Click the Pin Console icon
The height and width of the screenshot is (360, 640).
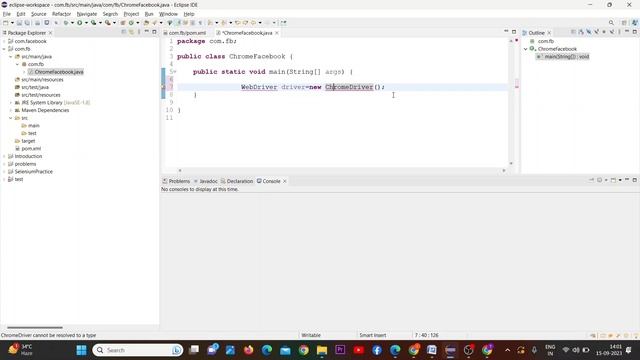[x=591, y=180]
